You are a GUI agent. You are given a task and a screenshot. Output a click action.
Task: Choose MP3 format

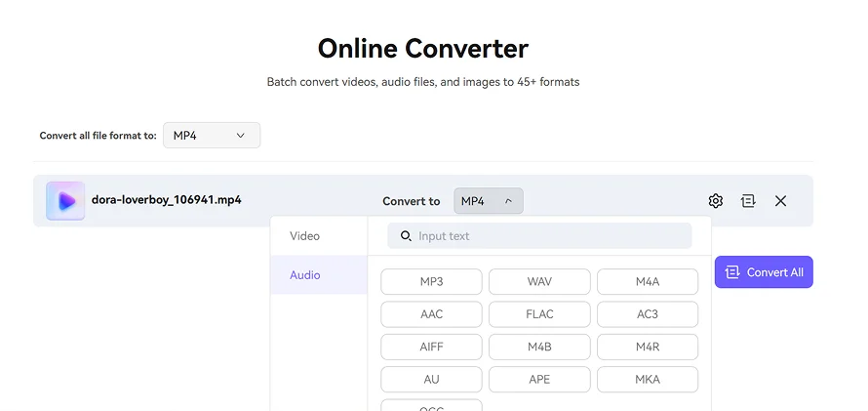[x=431, y=281]
